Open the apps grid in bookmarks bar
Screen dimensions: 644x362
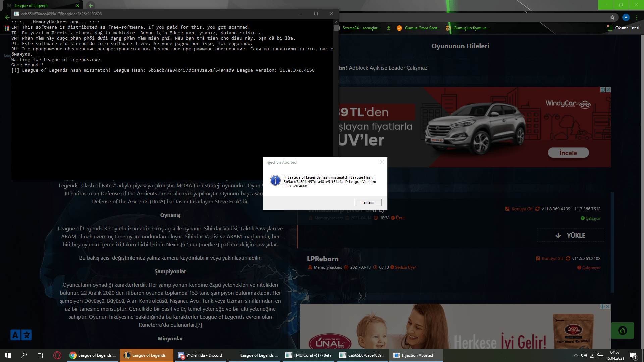7,28
